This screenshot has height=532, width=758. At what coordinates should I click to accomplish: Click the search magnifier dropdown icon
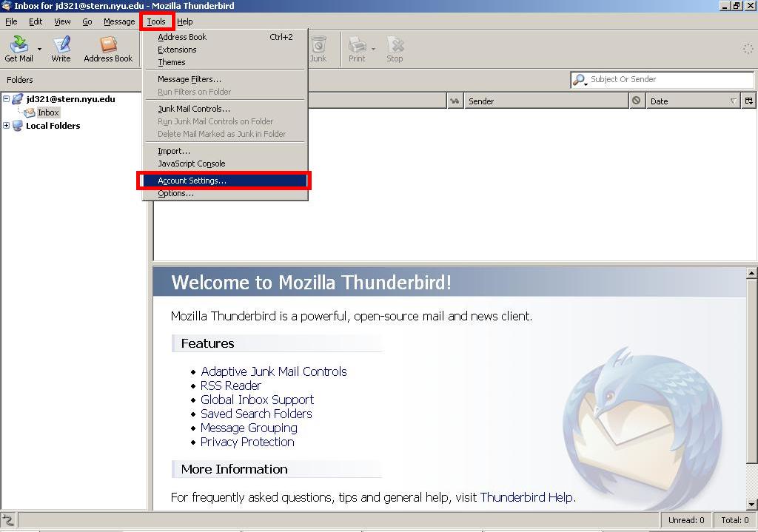[579, 80]
